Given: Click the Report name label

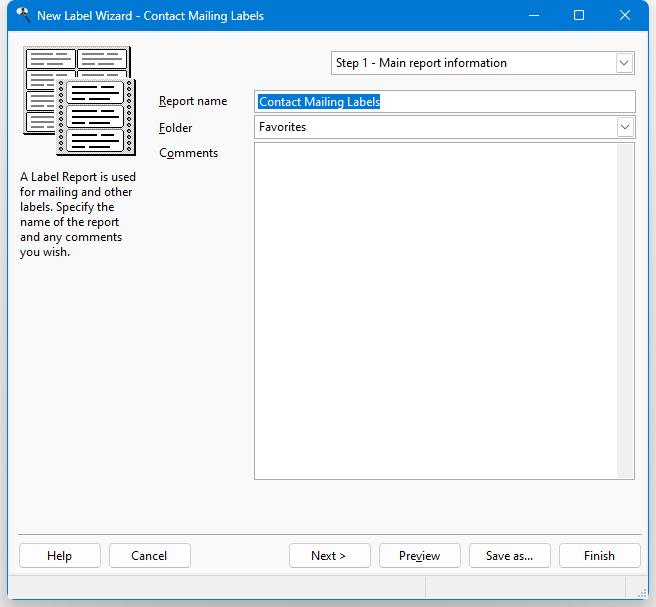Looking at the screenshot, I should pyautogui.click(x=193, y=101).
